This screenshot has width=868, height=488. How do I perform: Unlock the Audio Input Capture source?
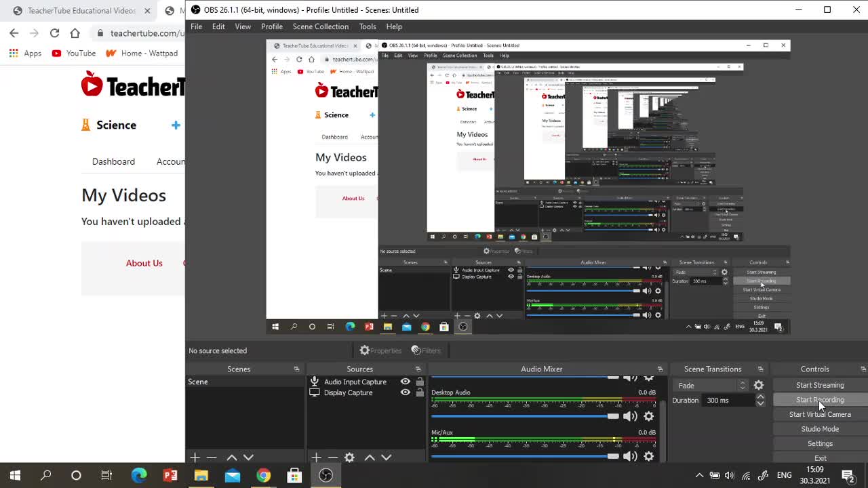(x=420, y=382)
